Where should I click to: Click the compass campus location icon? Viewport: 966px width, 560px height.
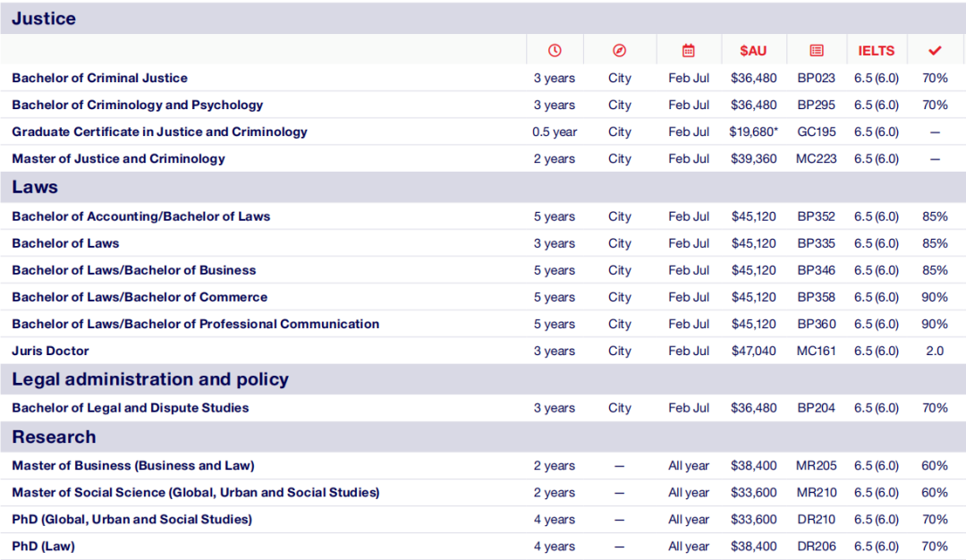click(619, 50)
